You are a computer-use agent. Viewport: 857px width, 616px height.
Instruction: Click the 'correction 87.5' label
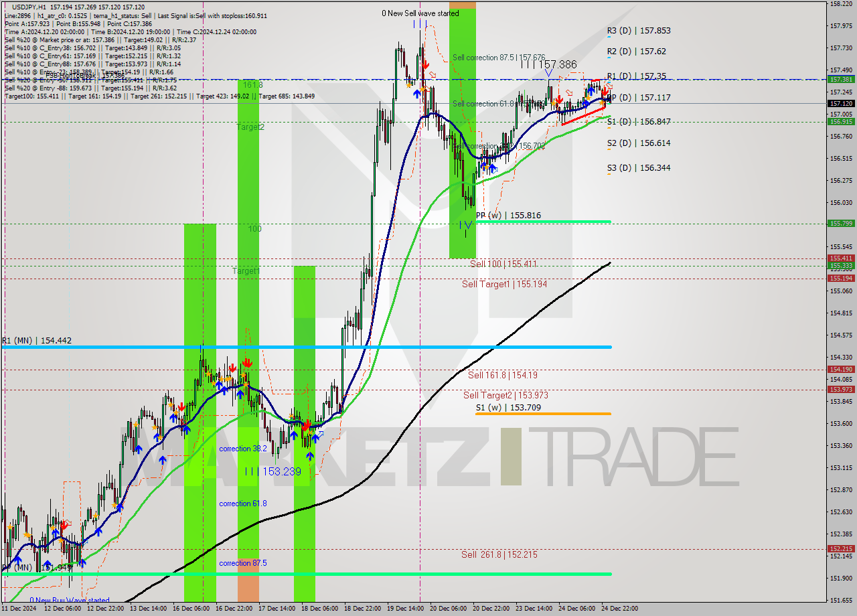[242, 564]
